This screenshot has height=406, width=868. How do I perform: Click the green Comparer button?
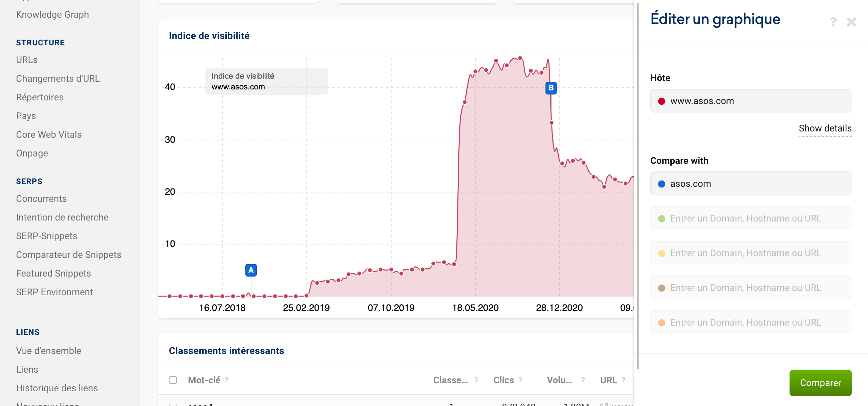tap(820, 383)
